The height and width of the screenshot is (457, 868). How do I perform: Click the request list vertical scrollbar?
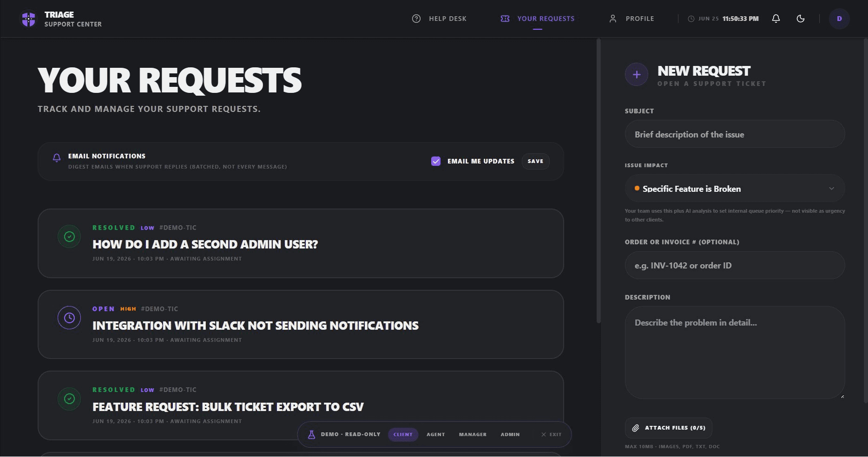pos(598,181)
